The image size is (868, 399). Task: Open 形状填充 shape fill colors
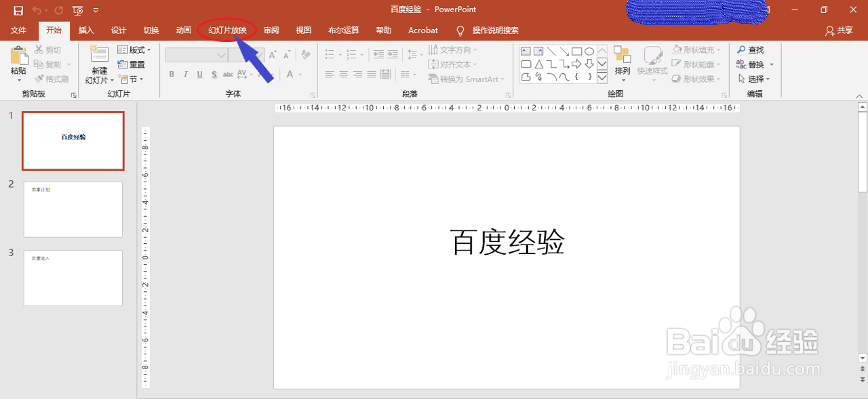pos(697,50)
